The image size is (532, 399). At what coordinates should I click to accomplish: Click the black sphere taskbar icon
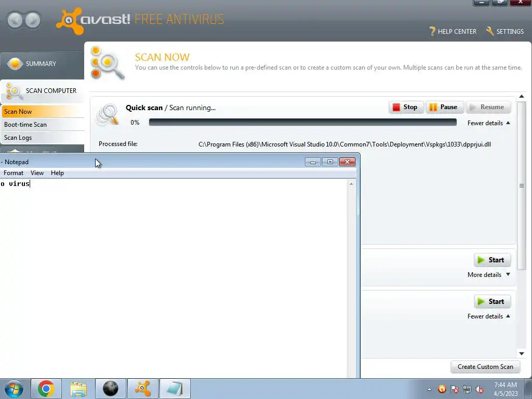click(111, 389)
